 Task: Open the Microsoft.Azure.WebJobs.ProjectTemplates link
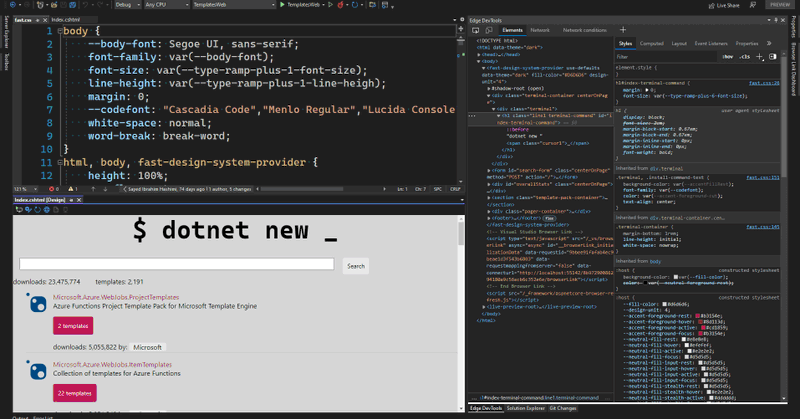pos(116,297)
